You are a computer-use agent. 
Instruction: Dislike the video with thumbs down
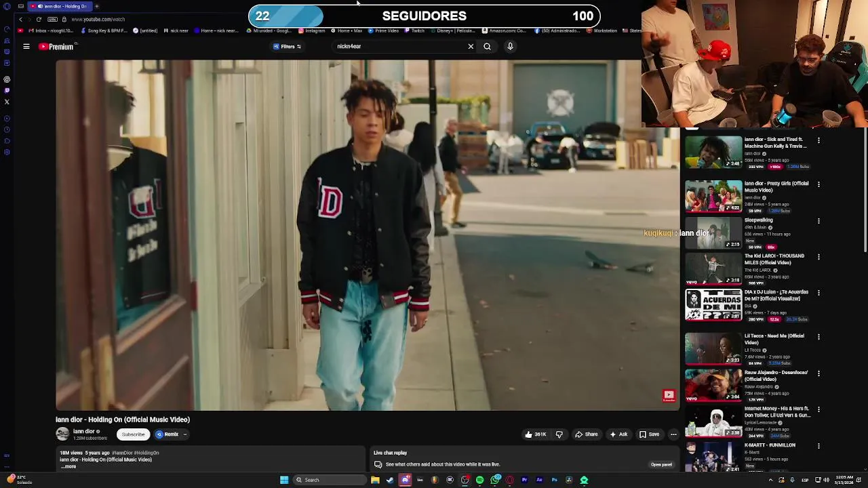(559, 434)
